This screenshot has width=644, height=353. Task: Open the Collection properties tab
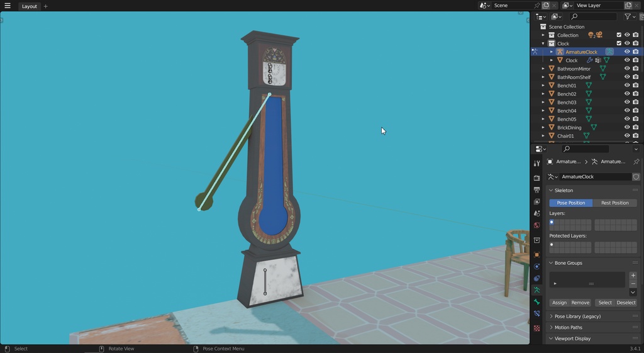(536, 240)
